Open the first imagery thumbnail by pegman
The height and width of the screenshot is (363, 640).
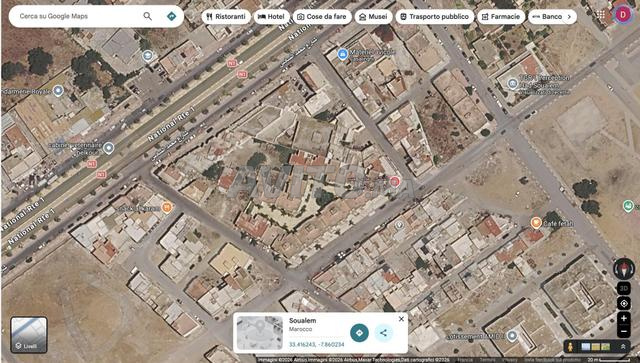click(x=586, y=347)
